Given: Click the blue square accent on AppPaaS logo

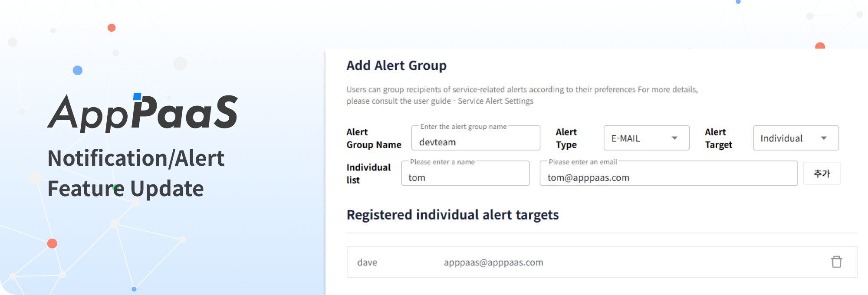Looking at the screenshot, I should pyautogui.click(x=137, y=96).
